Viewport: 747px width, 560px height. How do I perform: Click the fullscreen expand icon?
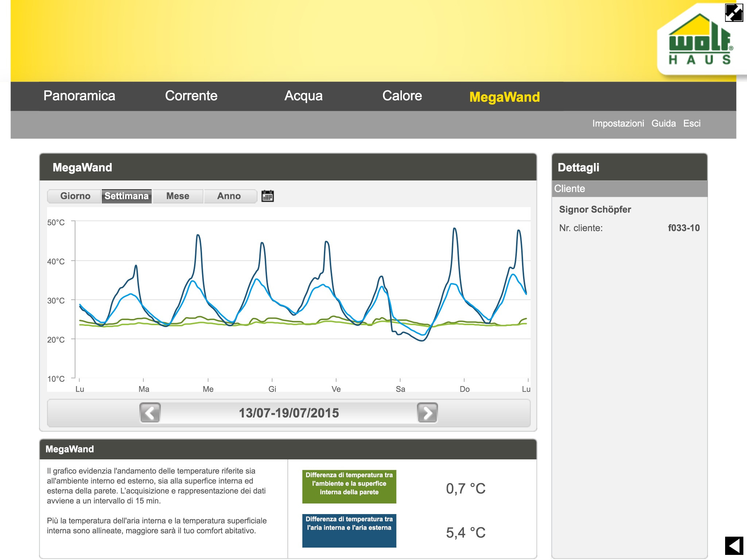pyautogui.click(x=734, y=13)
